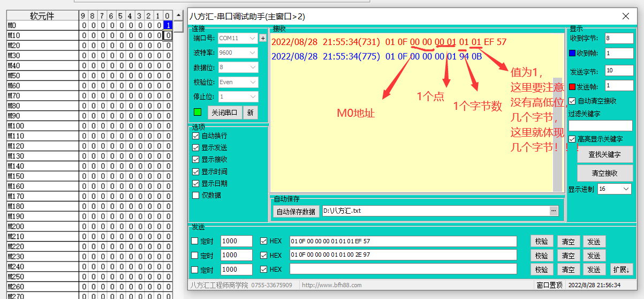Viewport: 644px width, 299px height.
Task: Click the browse ellipsis button for save path
Action: point(554,211)
